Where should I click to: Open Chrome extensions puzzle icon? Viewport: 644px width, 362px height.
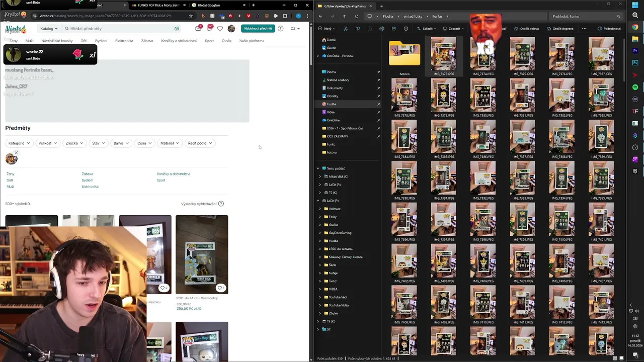coord(285,16)
